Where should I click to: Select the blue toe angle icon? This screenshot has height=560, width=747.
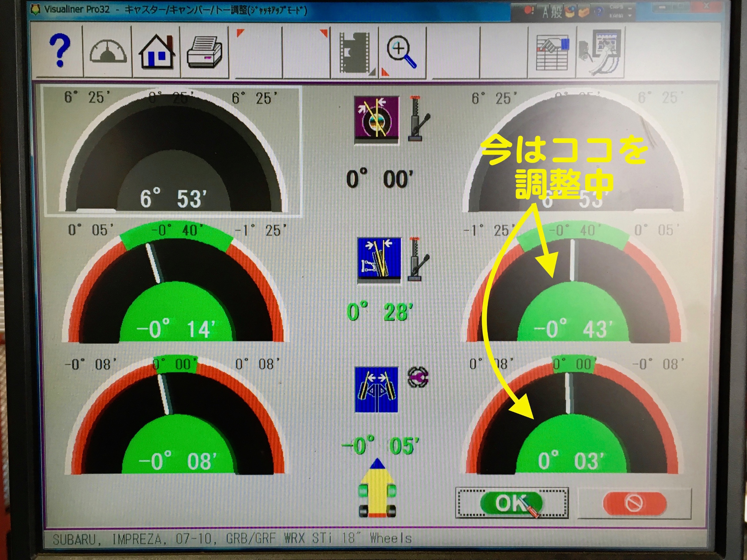[376, 389]
